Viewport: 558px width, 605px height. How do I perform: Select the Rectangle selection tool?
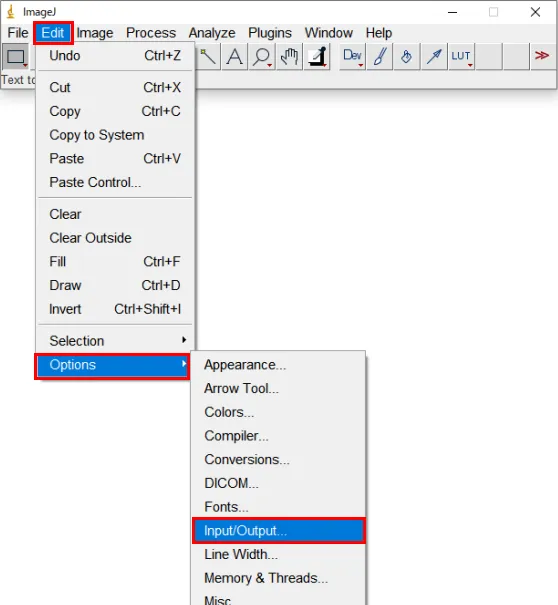[15, 57]
